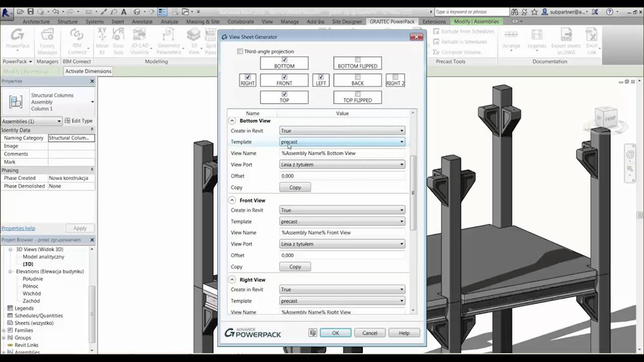Select Południe elevation in Project Browser
Screen dimensions: 644x362
[x=33, y=279]
